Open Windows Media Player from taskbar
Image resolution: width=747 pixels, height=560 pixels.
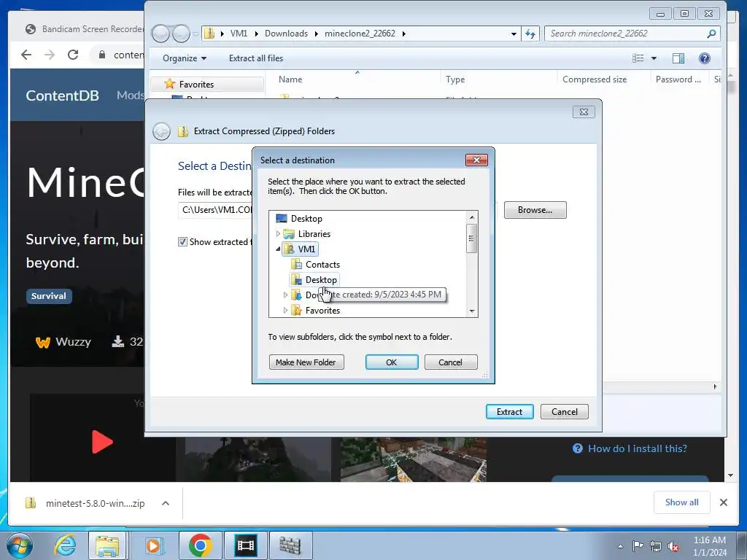153,545
